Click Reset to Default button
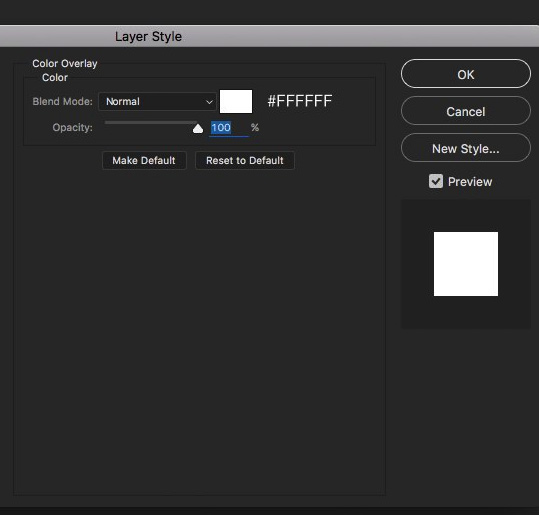This screenshot has width=539, height=515. 245,161
